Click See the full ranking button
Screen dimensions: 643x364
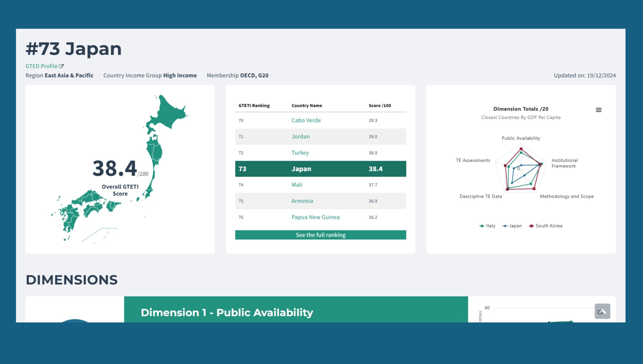coord(320,235)
